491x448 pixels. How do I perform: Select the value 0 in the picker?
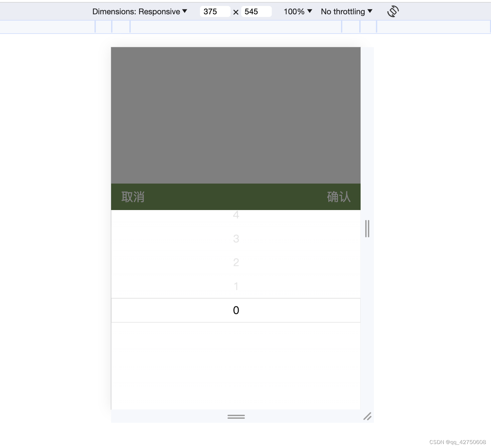[236, 310]
